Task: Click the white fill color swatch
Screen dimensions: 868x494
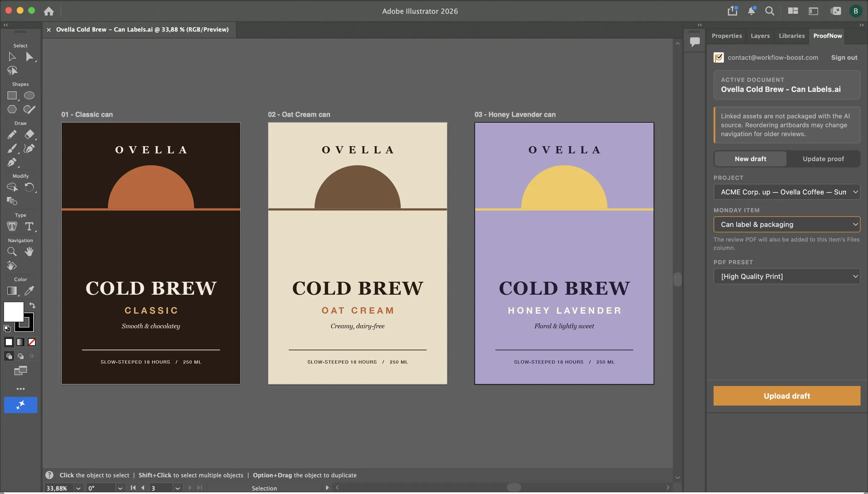Action: tap(14, 312)
